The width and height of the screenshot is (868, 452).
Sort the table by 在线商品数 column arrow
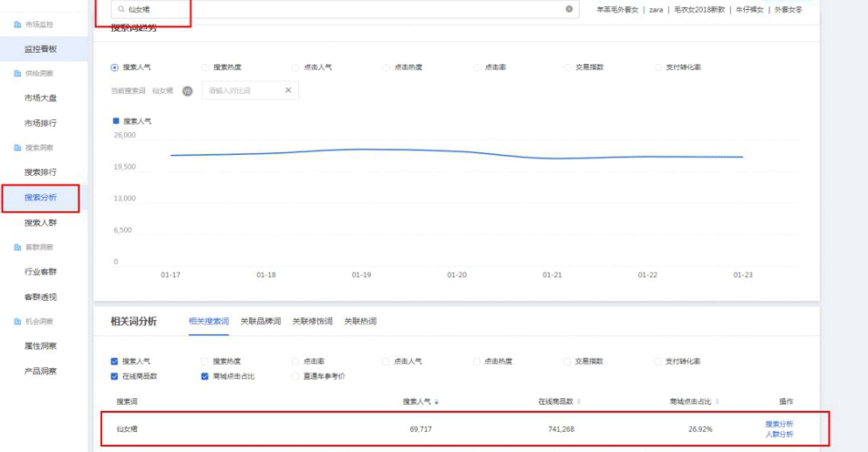click(x=578, y=402)
